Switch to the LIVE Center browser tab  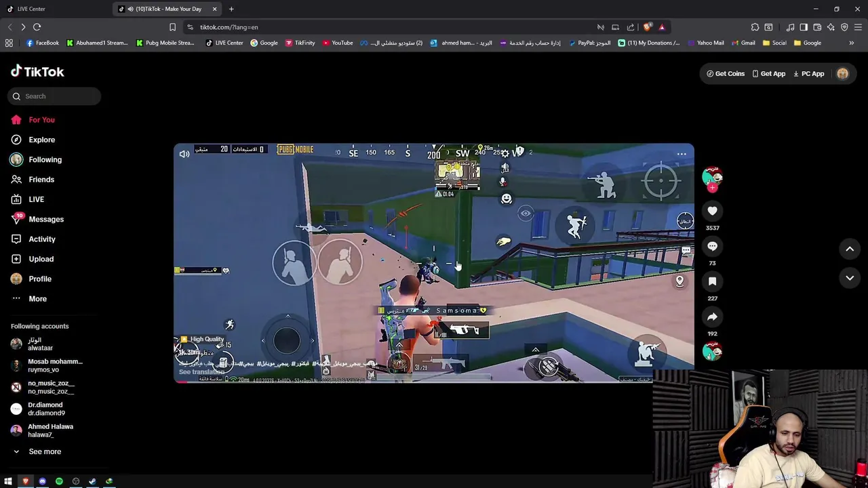tap(54, 9)
